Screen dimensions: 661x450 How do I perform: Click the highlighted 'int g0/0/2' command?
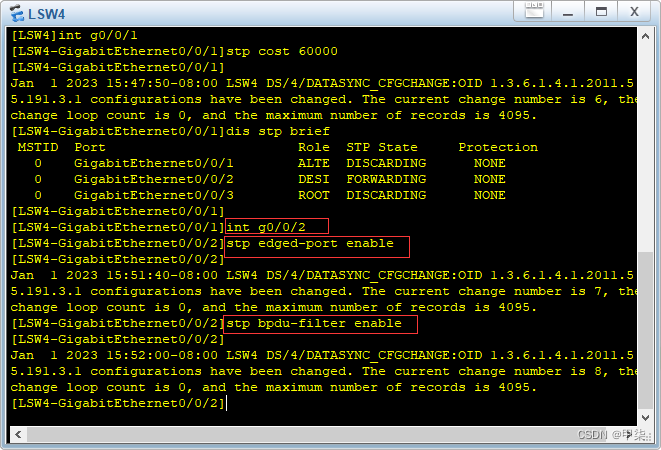tap(266, 227)
